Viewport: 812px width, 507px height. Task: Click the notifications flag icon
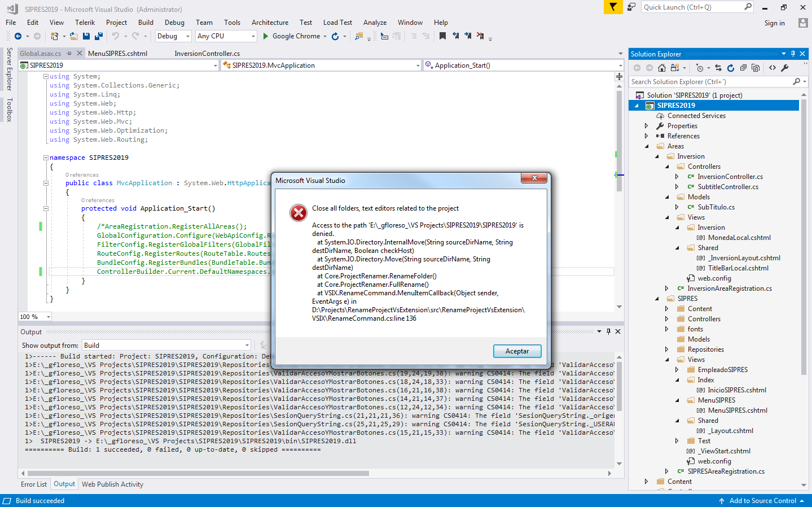612,7
